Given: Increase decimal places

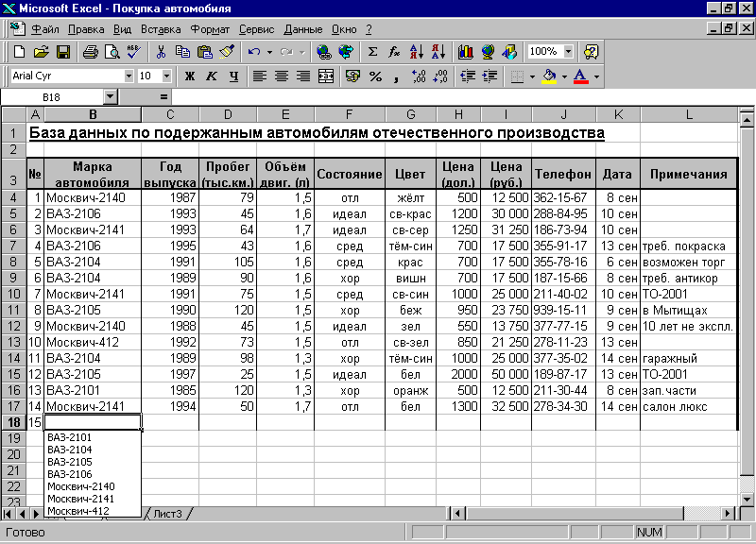Looking at the screenshot, I should (419, 76).
